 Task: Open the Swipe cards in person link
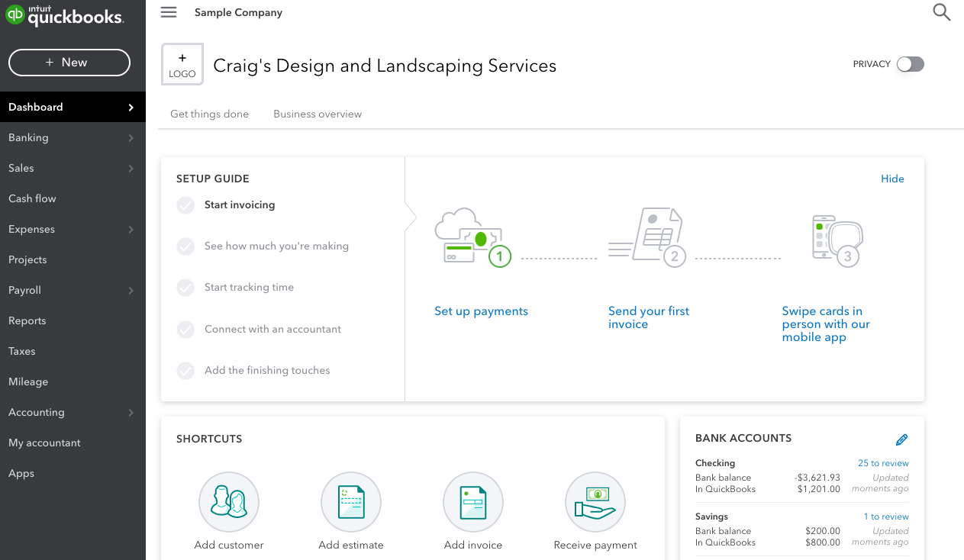826,324
